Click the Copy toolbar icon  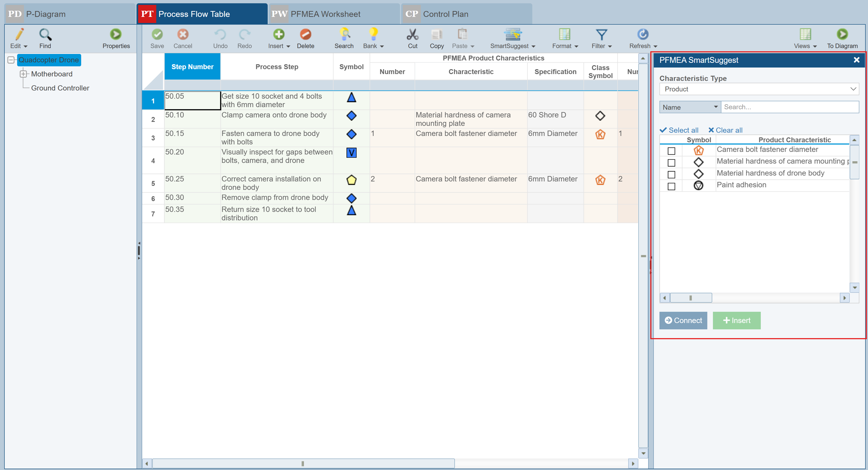437,35
